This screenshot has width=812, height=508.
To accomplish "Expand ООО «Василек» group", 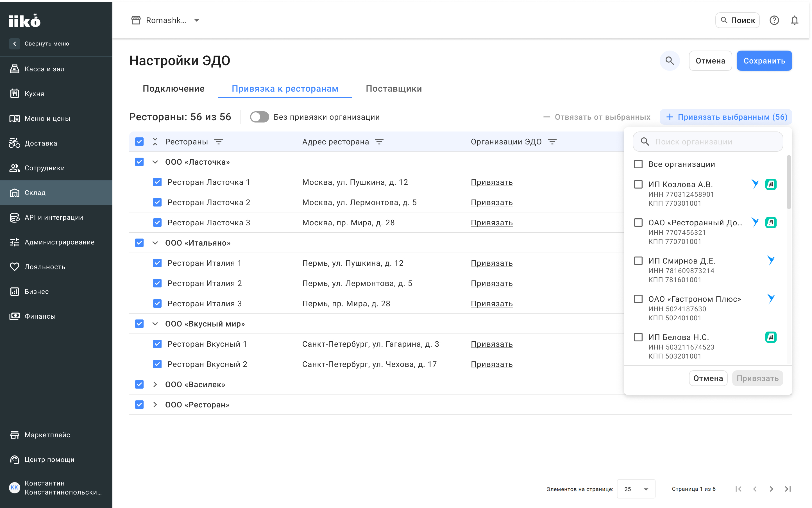I will tap(155, 384).
